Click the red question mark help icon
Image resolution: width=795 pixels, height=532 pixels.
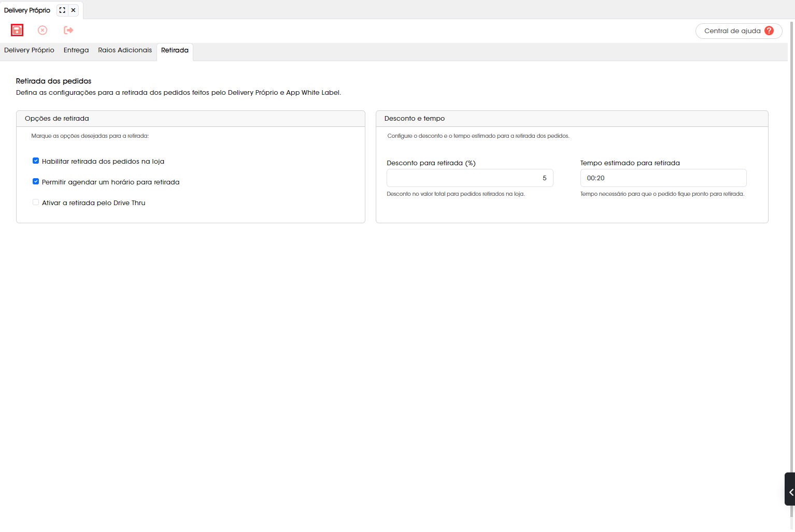pyautogui.click(x=769, y=31)
